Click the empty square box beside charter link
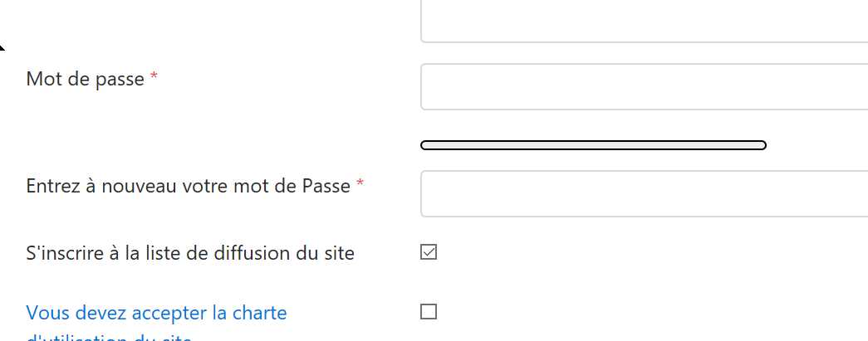The height and width of the screenshot is (341, 868). (x=429, y=312)
